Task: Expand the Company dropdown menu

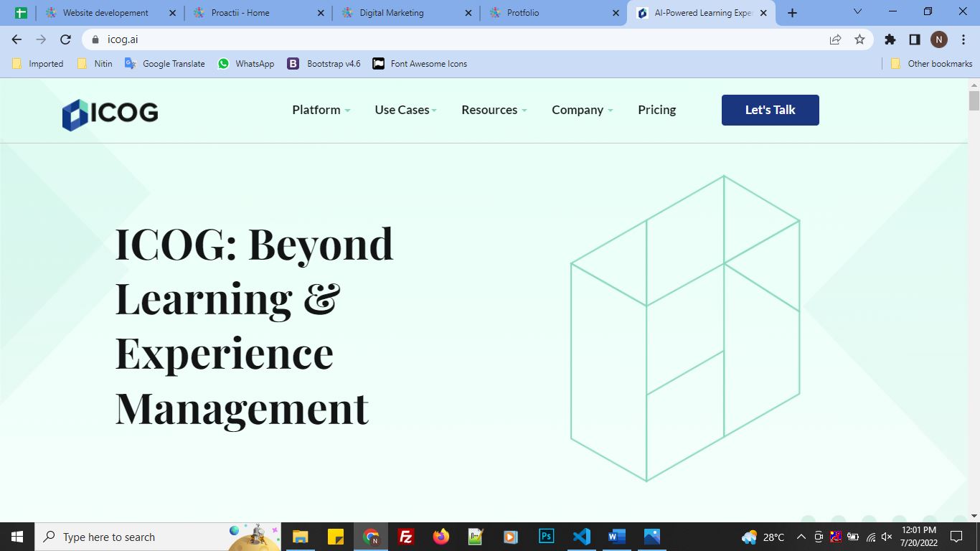Action: click(x=583, y=110)
